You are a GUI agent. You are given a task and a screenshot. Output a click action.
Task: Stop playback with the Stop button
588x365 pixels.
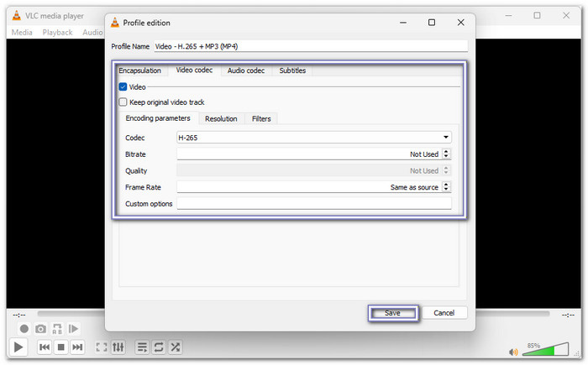[x=60, y=347]
